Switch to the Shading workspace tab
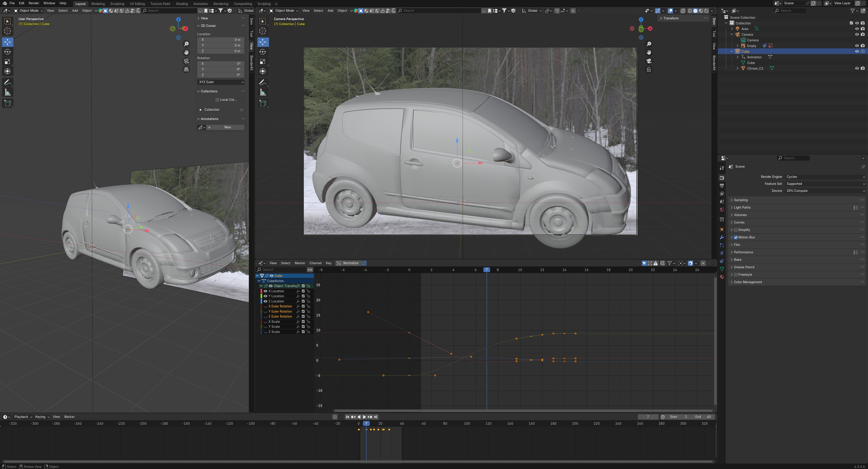 pyautogui.click(x=182, y=4)
